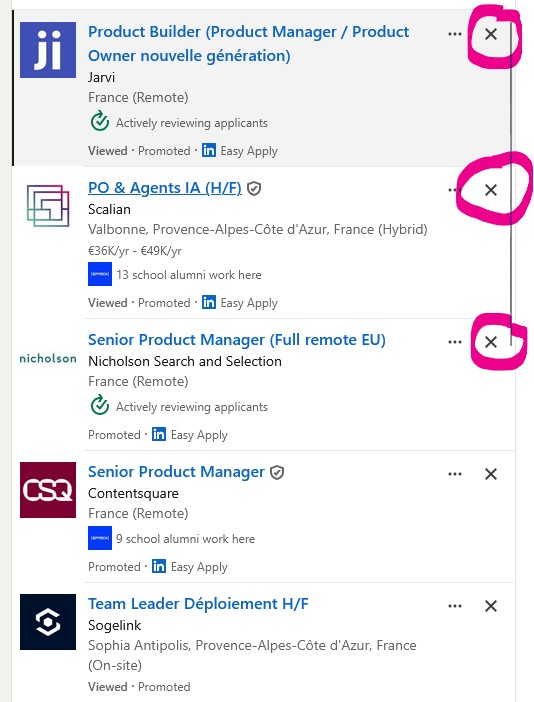Click '9 school alumni work here' text

[185, 539]
